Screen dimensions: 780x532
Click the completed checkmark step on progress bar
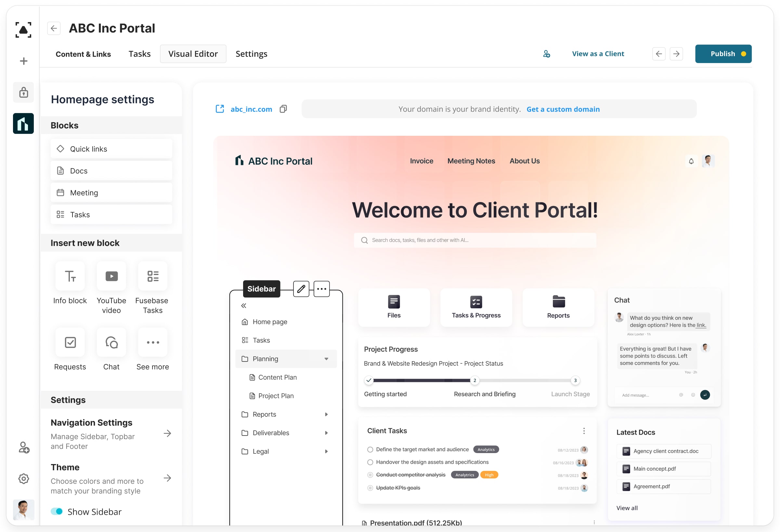pyautogui.click(x=369, y=380)
